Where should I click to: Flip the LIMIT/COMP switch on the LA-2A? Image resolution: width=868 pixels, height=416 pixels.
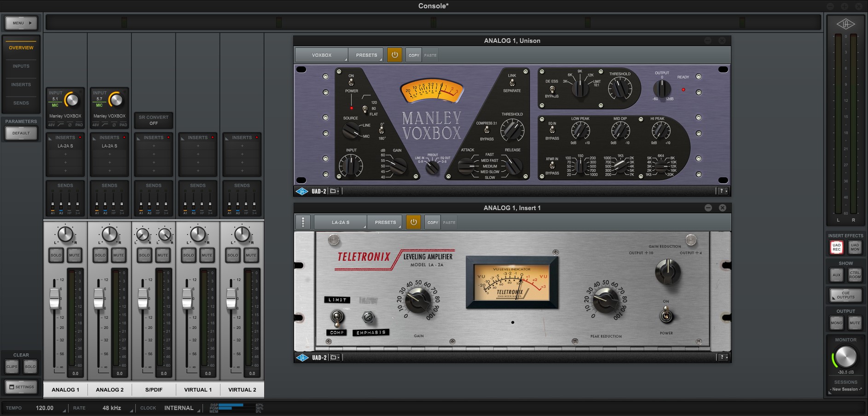coord(337,317)
